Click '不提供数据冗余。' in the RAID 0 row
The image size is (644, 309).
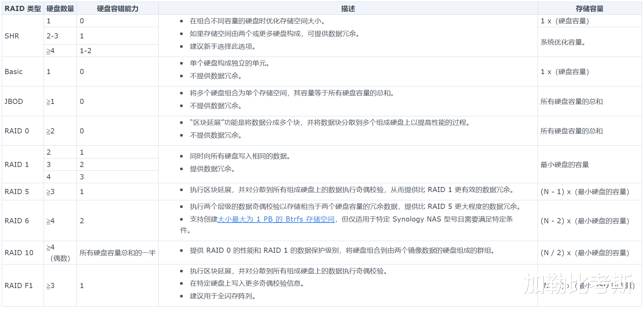pyautogui.click(x=216, y=135)
